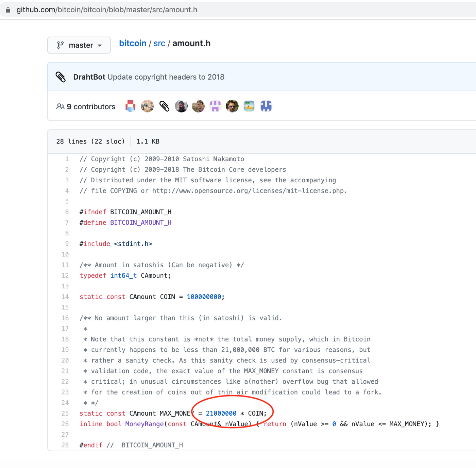The image size is (476, 468).
Task: Click the "#define BITCOIN_AMOUNT_H" line
Action: point(125,223)
